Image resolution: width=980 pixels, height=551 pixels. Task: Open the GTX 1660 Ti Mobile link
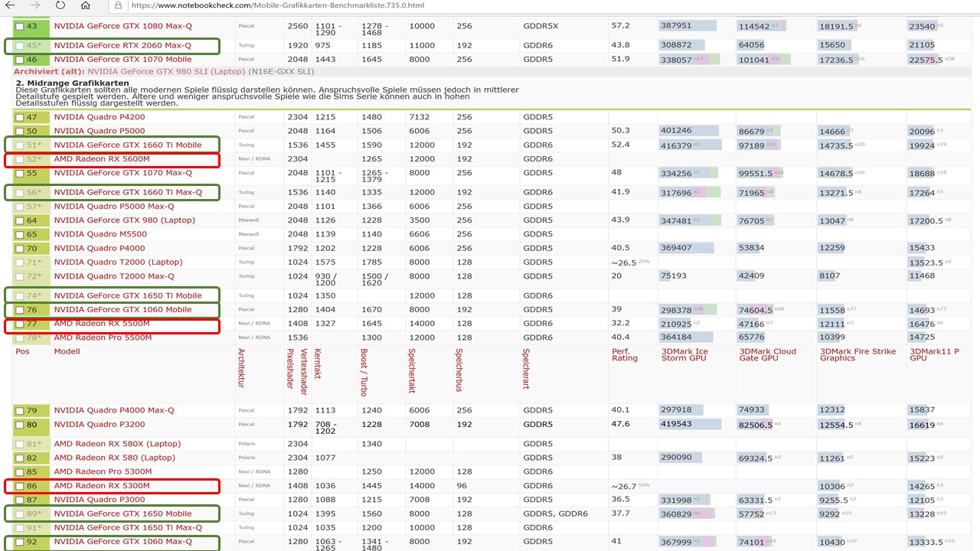(128, 145)
